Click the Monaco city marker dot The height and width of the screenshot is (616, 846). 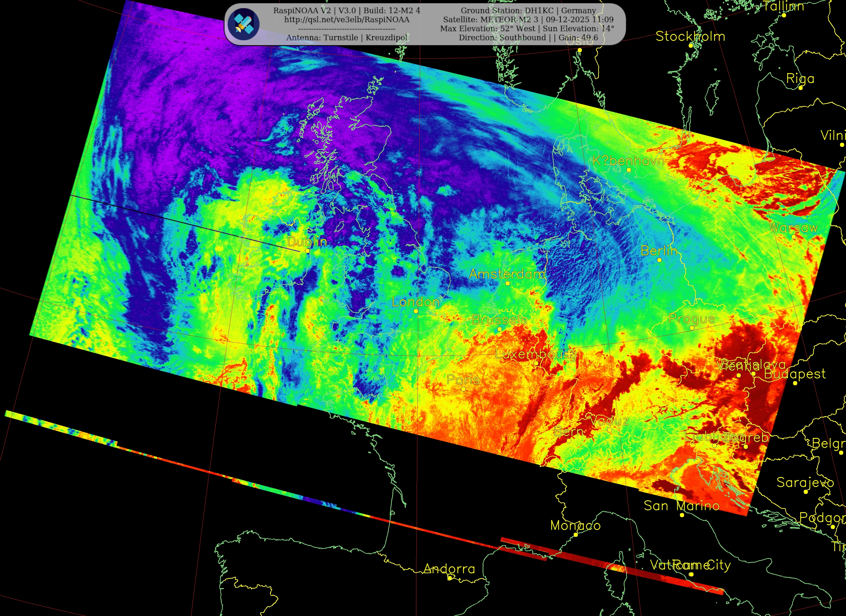click(576, 535)
